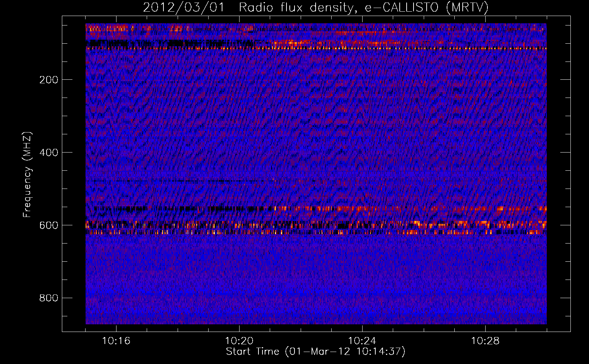Click the 10:24 time tick label

coord(362,341)
